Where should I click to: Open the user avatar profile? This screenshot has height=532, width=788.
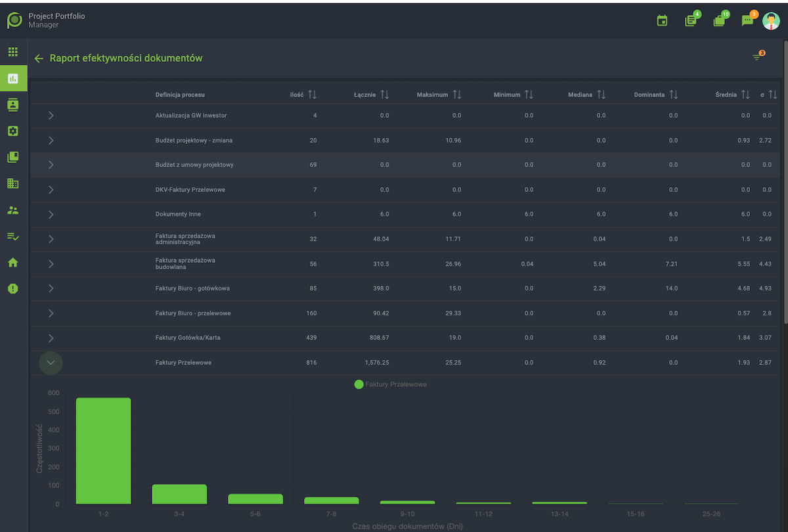(x=771, y=21)
